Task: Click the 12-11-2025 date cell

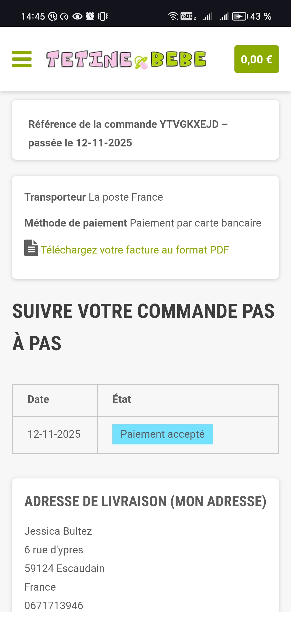Action: pos(54,434)
